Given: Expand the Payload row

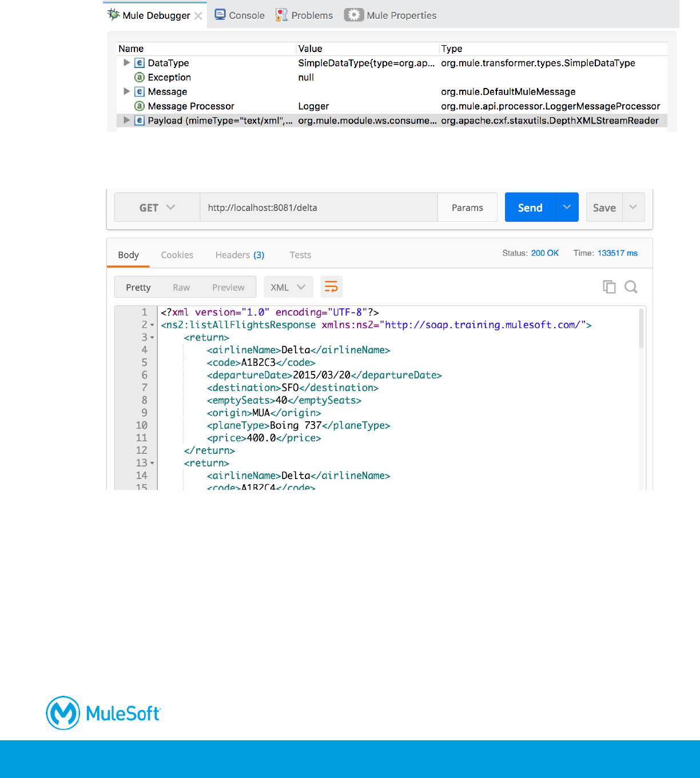Looking at the screenshot, I should coord(126,120).
